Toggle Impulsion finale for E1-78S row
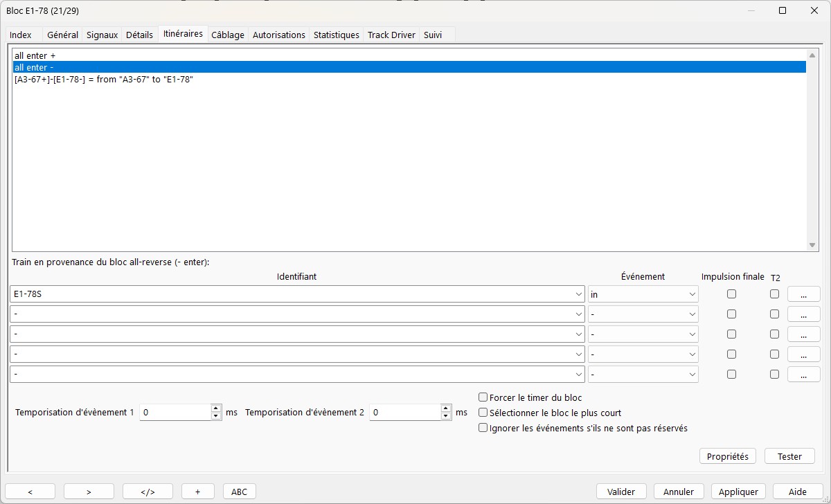This screenshot has width=831, height=504. 731,294
